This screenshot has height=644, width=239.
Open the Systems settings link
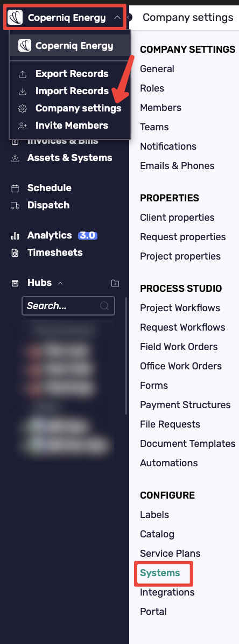click(160, 573)
